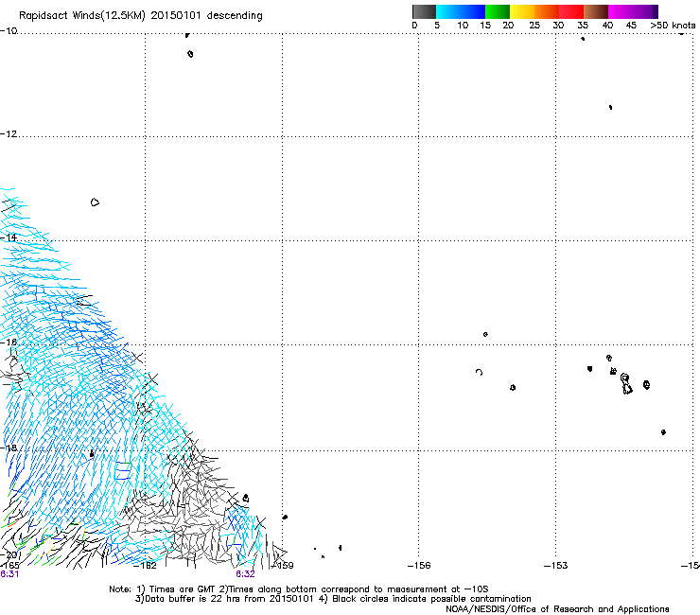Click the NOAA/NESDIS credit line
Image resolution: width=700 pixels, height=615 pixels.
(x=557, y=608)
